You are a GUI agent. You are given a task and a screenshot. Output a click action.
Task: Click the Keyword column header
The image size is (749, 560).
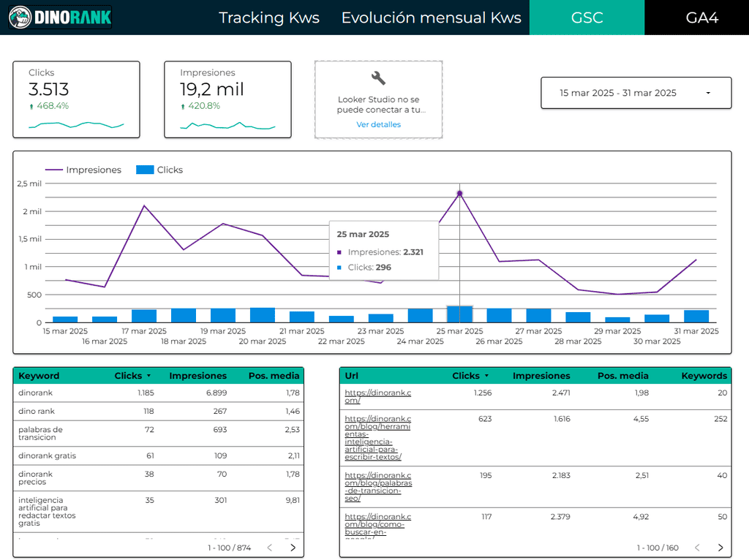(x=39, y=376)
